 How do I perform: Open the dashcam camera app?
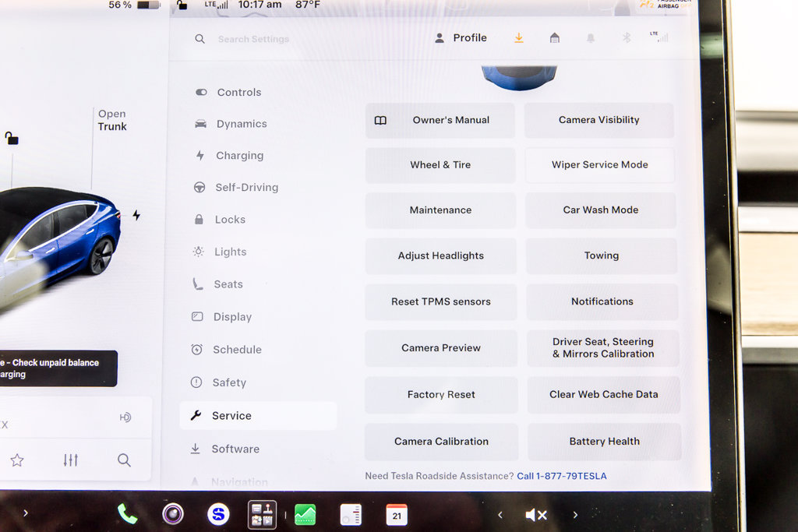coord(173,514)
